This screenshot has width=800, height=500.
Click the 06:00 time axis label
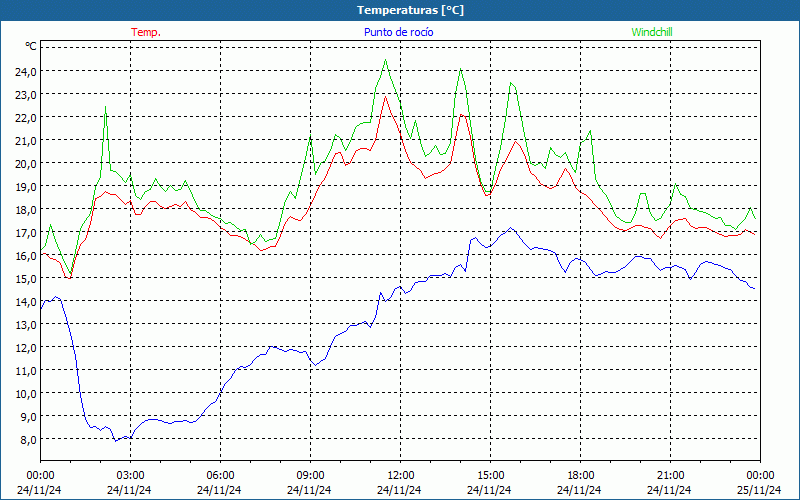pyautogui.click(x=220, y=476)
